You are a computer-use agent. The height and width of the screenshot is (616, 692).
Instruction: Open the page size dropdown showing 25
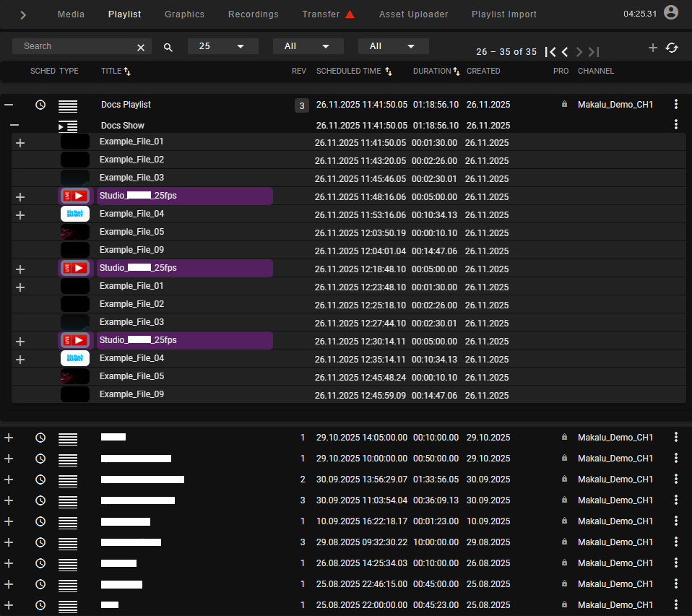[222, 46]
